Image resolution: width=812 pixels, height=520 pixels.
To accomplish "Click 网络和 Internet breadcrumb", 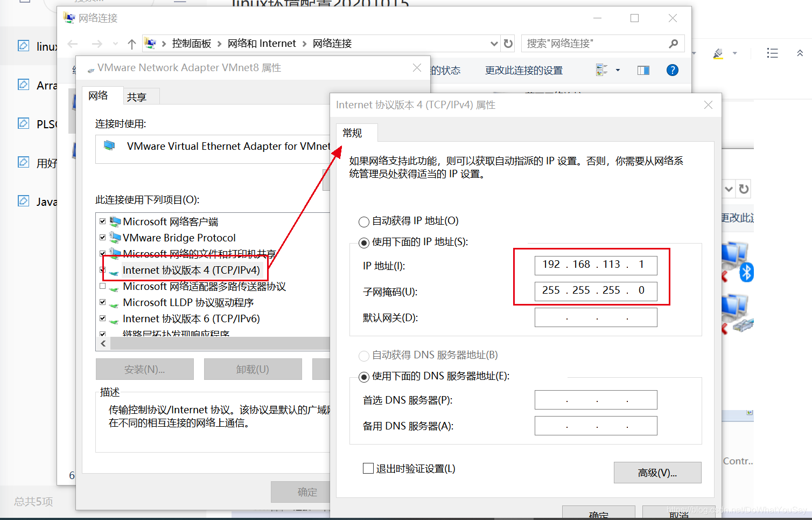I will [x=262, y=44].
